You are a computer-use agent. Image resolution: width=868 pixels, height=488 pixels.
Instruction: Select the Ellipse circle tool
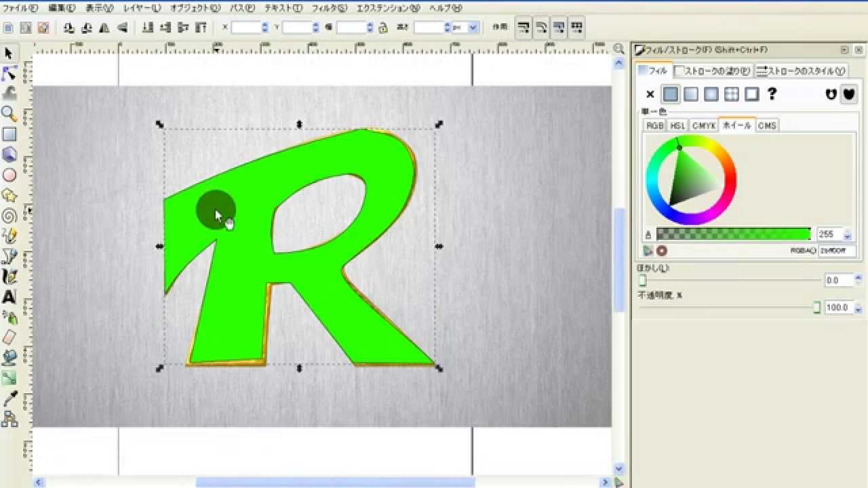[9, 175]
